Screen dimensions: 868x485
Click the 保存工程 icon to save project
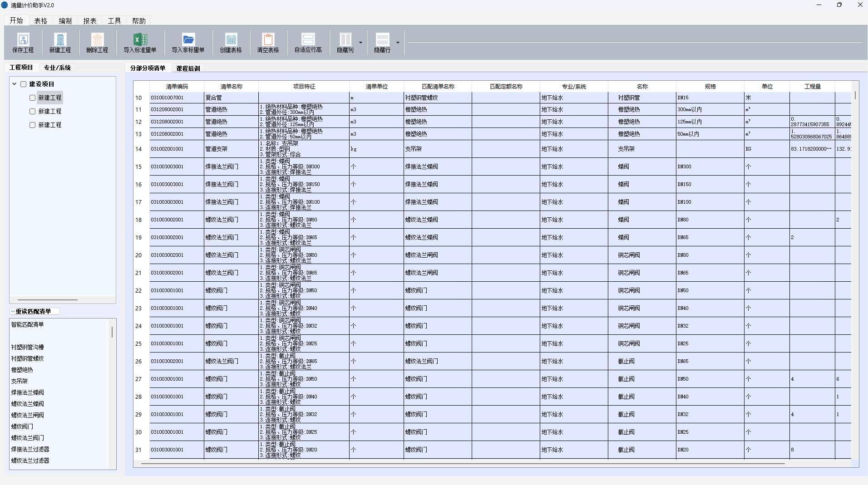click(23, 42)
